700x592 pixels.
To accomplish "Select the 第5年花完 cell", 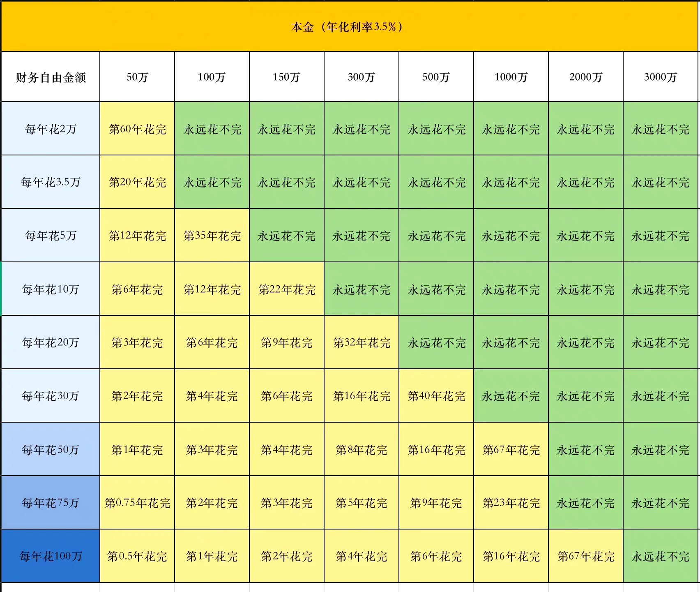I will [362, 503].
